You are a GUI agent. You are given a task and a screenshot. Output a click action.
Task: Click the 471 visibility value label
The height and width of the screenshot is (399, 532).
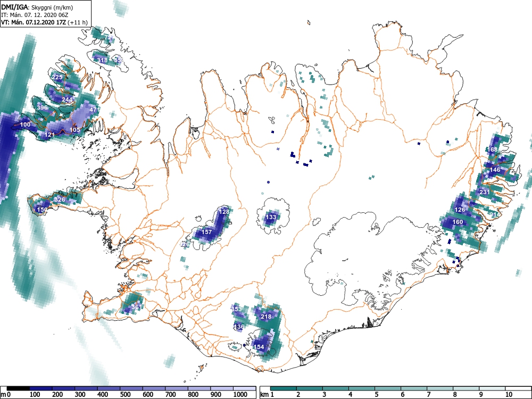tap(95, 110)
